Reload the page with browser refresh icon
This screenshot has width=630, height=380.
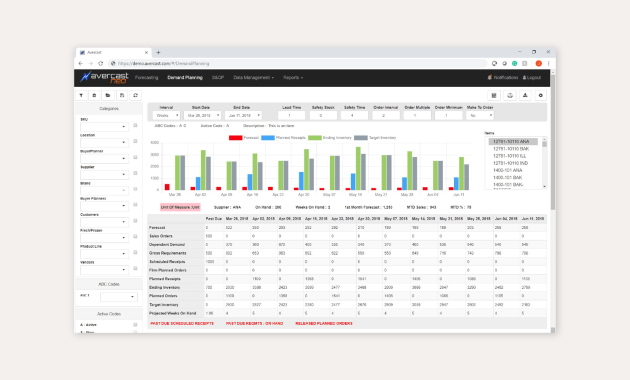(100, 63)
